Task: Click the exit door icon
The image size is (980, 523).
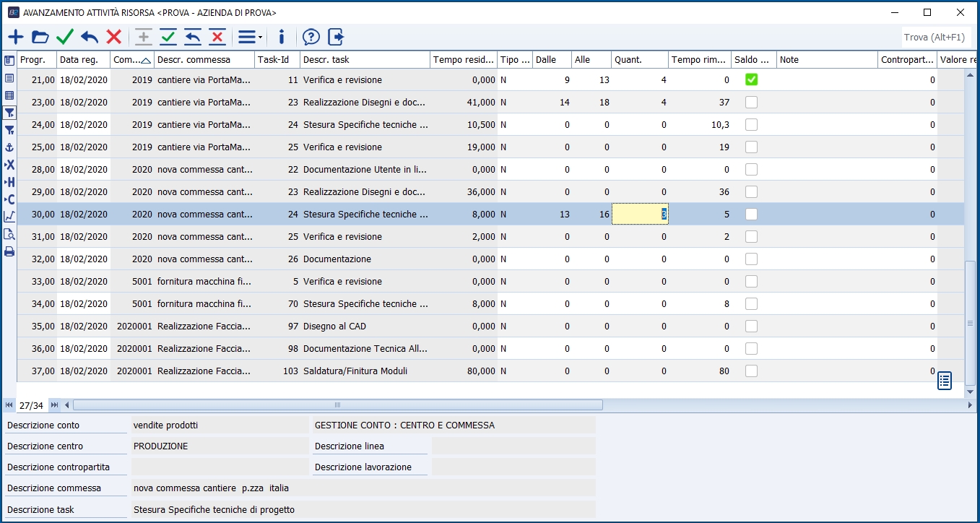Action: point(336,37)
